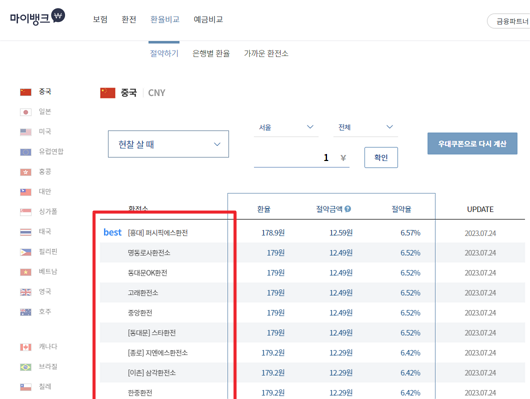The height and width of the screenshot is (399, 530).
Task: Select the Singapore (싱가폴) flag
Action: (26, 212)
